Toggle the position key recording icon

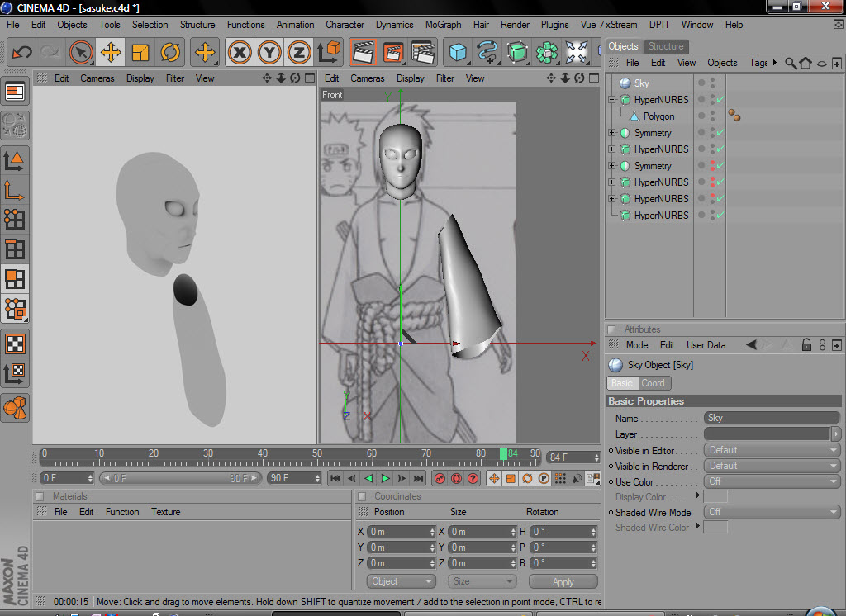click(x=494, y=478)
